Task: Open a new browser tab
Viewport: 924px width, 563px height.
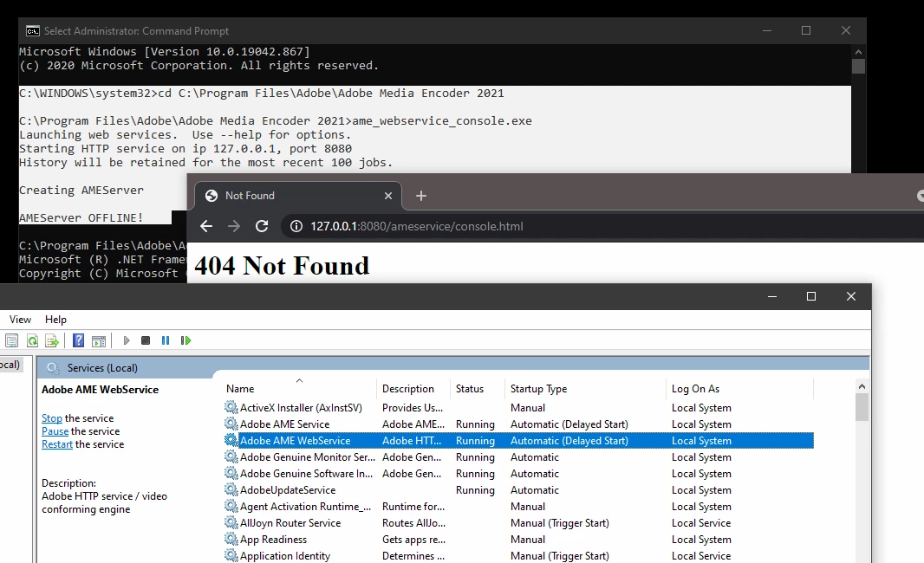Action: click(x=420, y=196)
